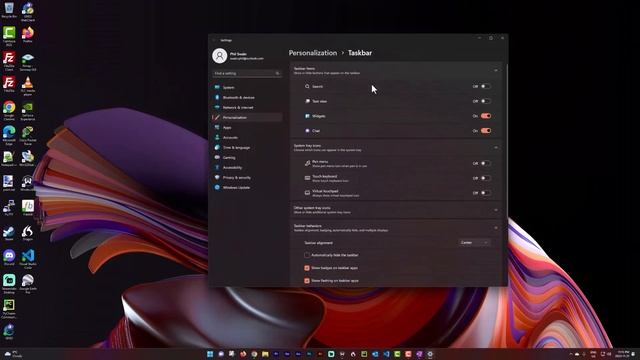Check Automatically hide the taskbar
Screen dimensions: 640x360
(307, 255)
